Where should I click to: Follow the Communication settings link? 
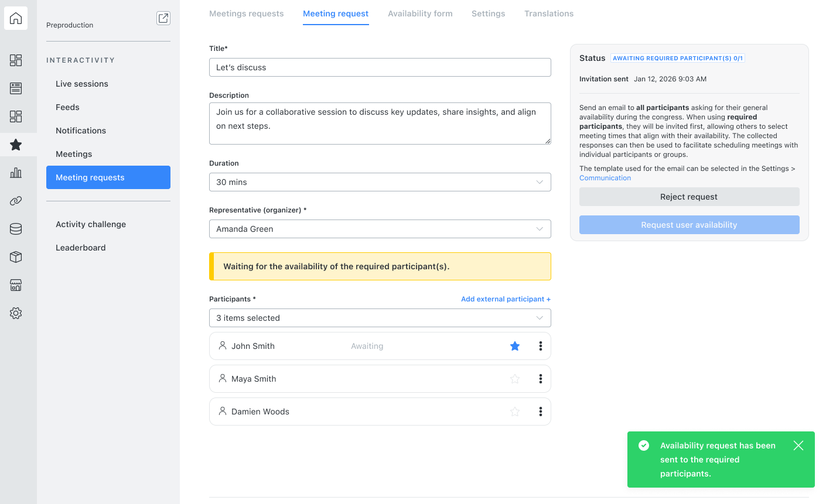[x=605, y=178]
